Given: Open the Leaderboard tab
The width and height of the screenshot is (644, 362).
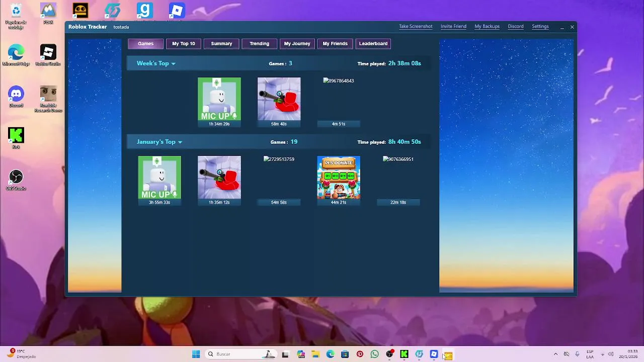Looking at the screenshot, I should [x=373, y=44].
